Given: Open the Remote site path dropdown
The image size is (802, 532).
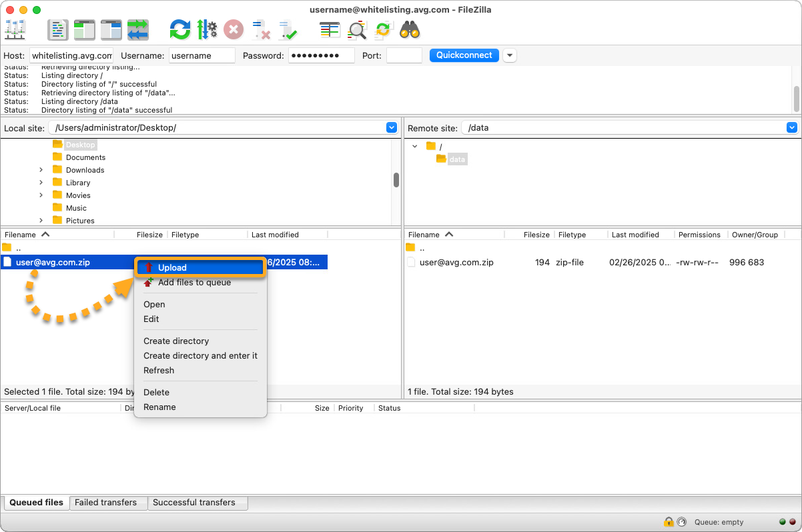Looking at the screenshot, I should tap(791, 127).
